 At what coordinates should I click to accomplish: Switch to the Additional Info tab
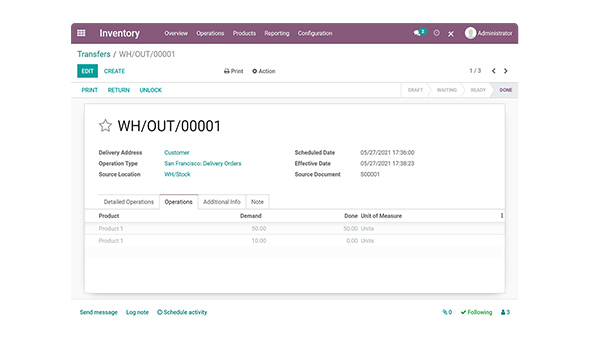(x=222, y=202)
